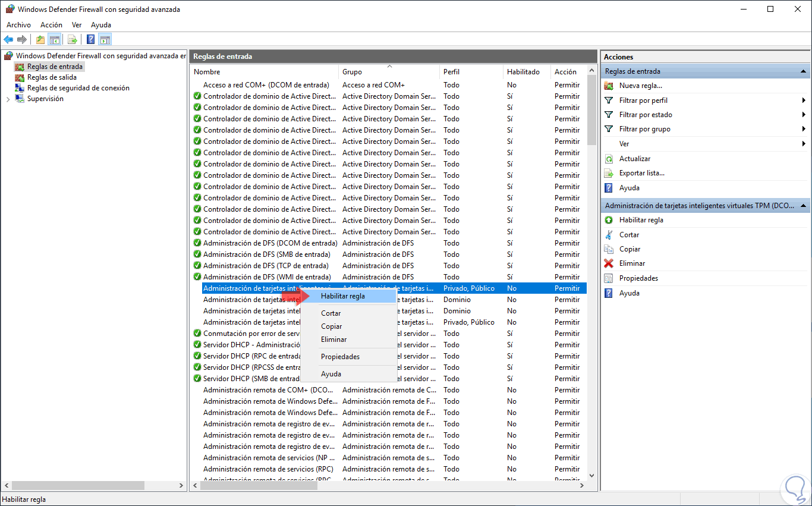Sort by the Perfil column header

pyautogui.click(x=473, y=72)
